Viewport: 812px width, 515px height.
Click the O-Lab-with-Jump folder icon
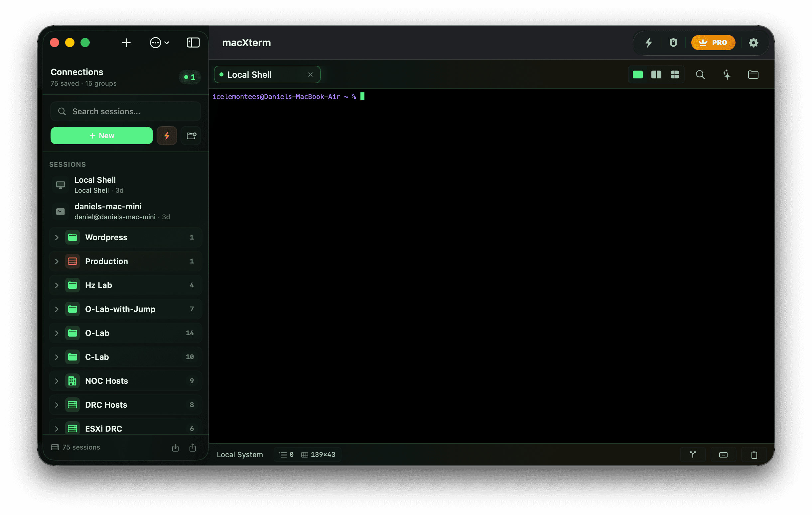point(72,309)
